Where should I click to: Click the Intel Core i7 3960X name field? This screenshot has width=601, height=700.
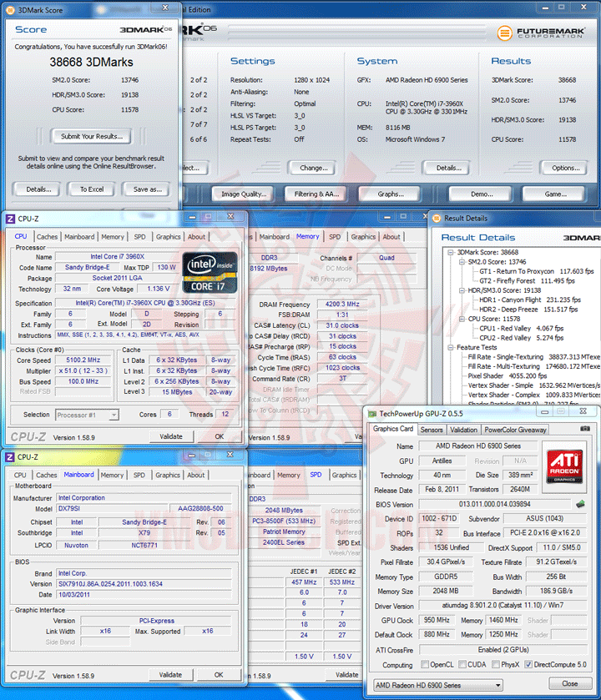(117, 257)
